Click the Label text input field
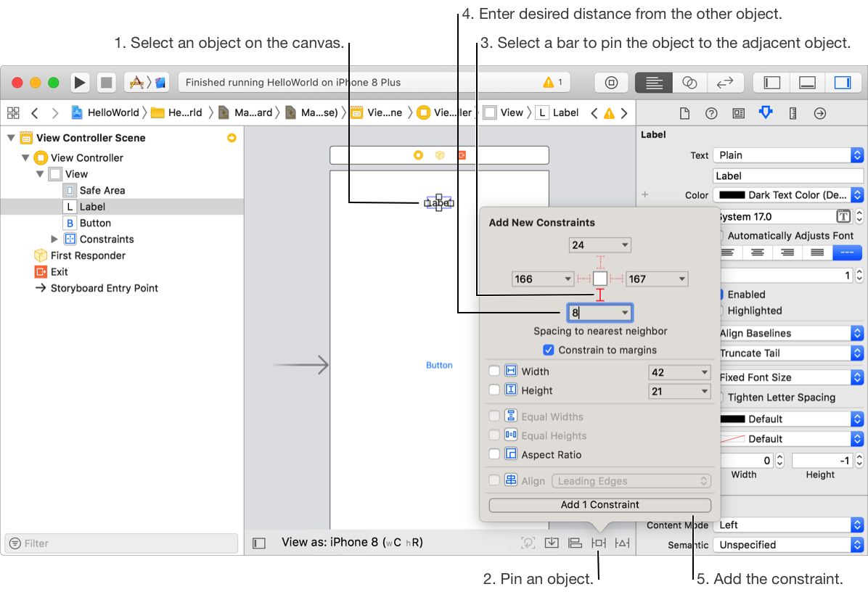868x592 pixels. pyautogui.click(x=788, y=176)
